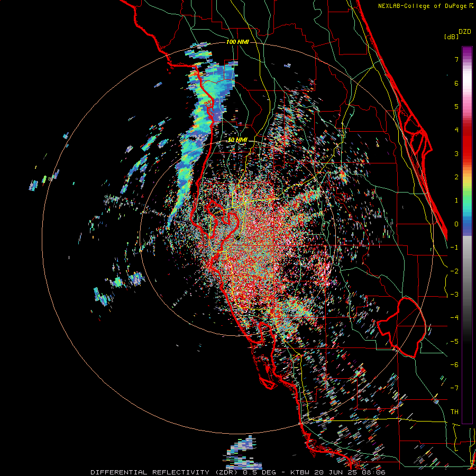Click the '6' value on the dB scale
This screenshot has height=476, width=476.
456,83
